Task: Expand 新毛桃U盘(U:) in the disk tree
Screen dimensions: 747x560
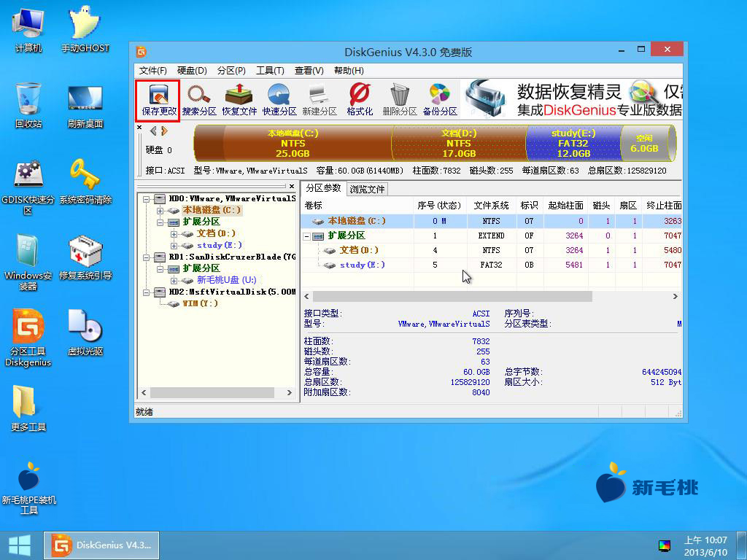Action: [174, 281]
